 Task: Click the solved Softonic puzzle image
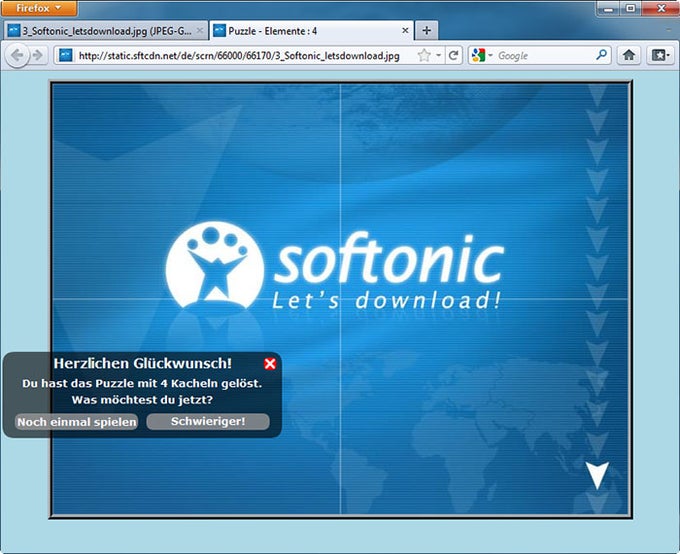(340, 299)
